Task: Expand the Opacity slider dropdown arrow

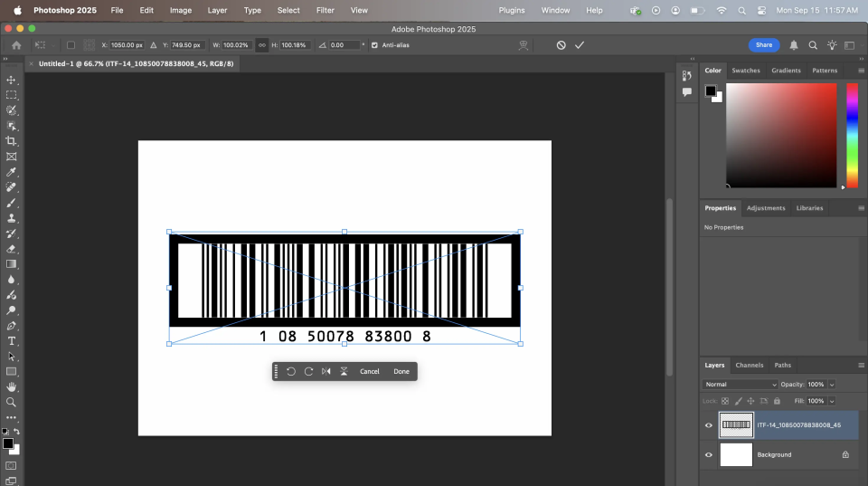Action: [x=832, y=385]
